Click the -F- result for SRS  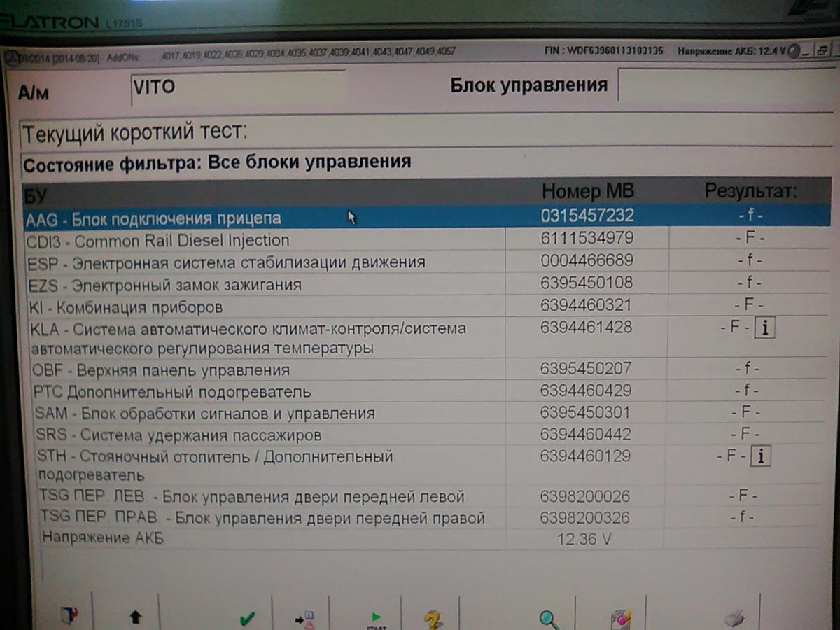[x=745, y=434]
